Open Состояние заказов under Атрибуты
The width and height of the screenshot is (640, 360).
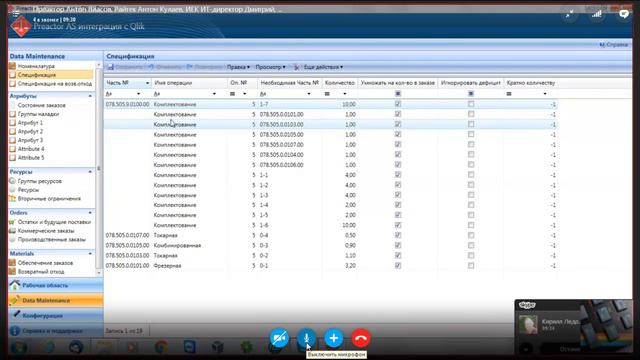41,105
